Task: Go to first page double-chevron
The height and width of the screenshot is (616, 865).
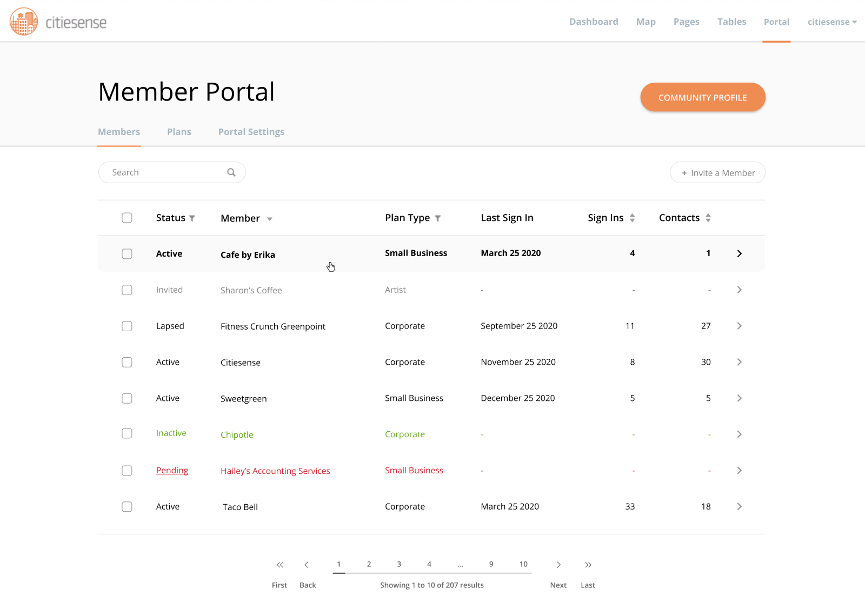Action: [280, 565]
